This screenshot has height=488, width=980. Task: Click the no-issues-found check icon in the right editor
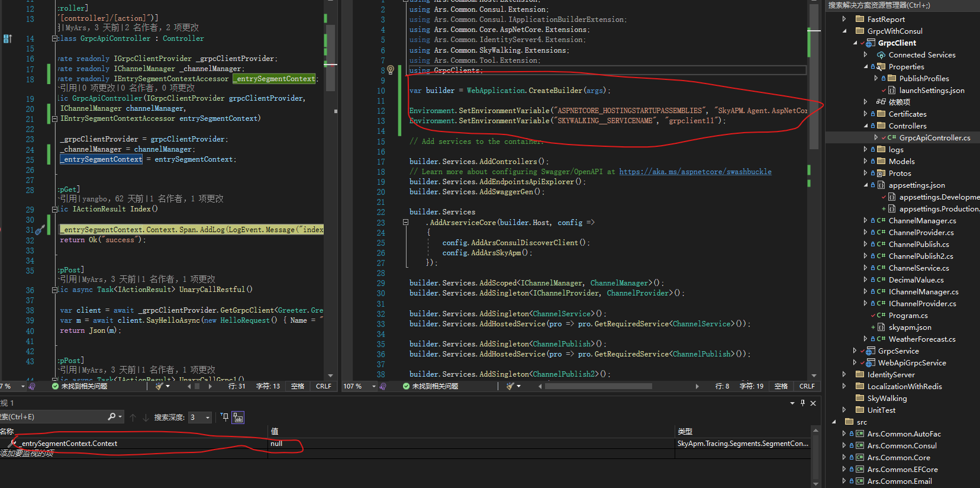coord(406,386)
